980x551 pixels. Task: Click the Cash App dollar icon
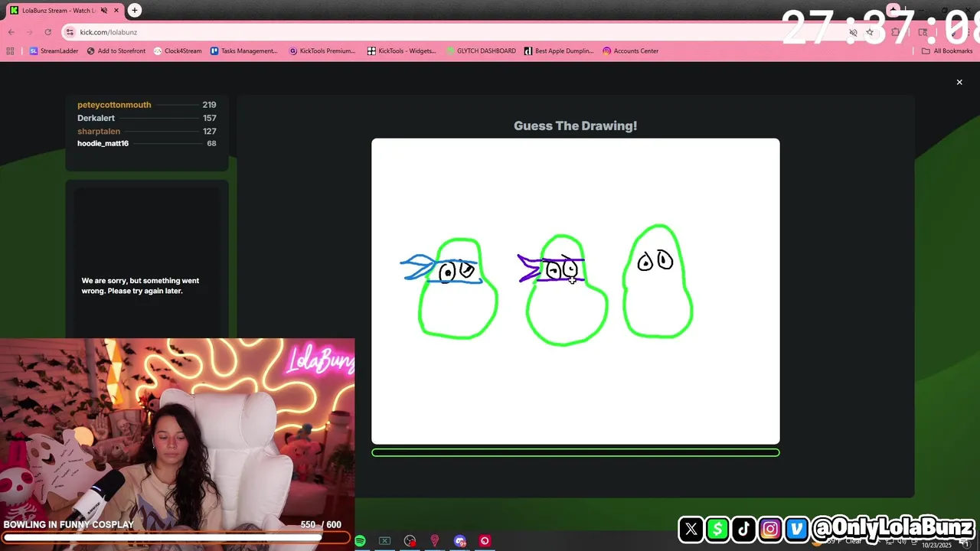pos(717,529)
